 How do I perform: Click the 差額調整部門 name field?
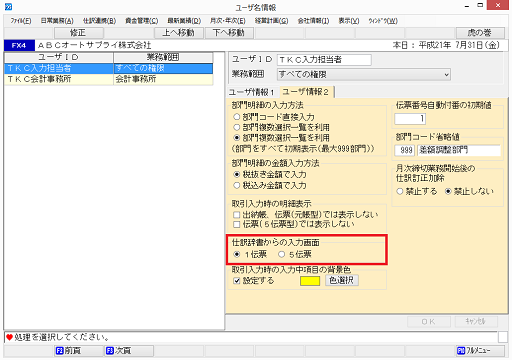pyautogui.click(x=459, y=150)
